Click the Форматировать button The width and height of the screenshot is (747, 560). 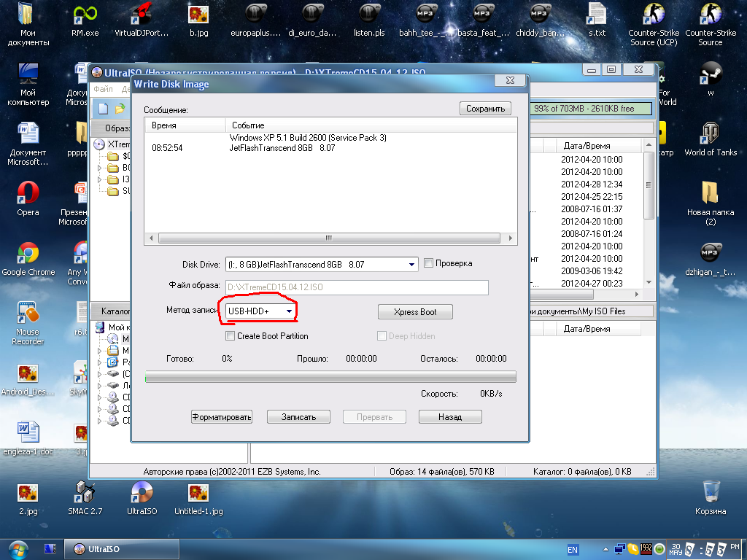point(222,416)
